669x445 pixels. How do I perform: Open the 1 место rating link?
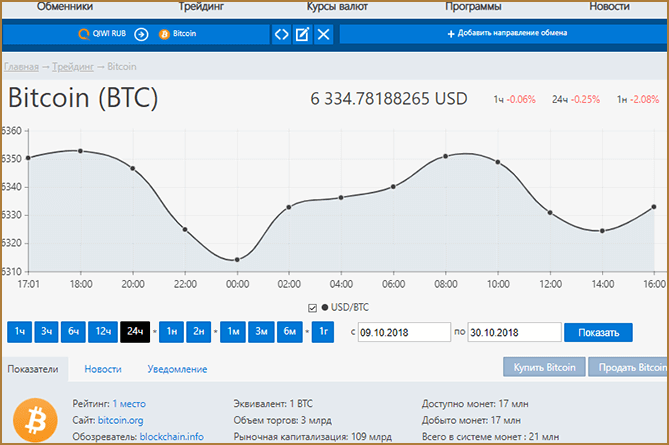(x=129, y=404)
